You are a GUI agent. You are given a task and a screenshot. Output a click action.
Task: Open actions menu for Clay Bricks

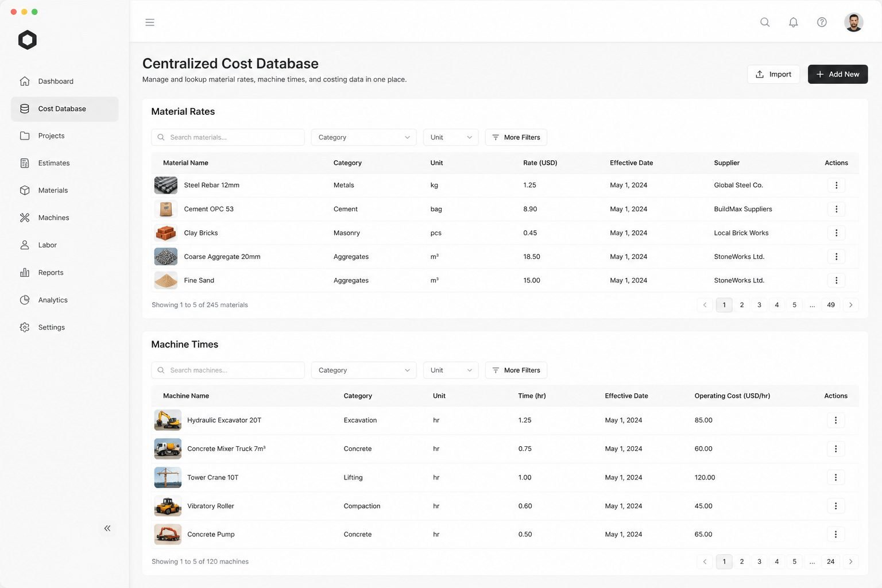tap(837, 233)
